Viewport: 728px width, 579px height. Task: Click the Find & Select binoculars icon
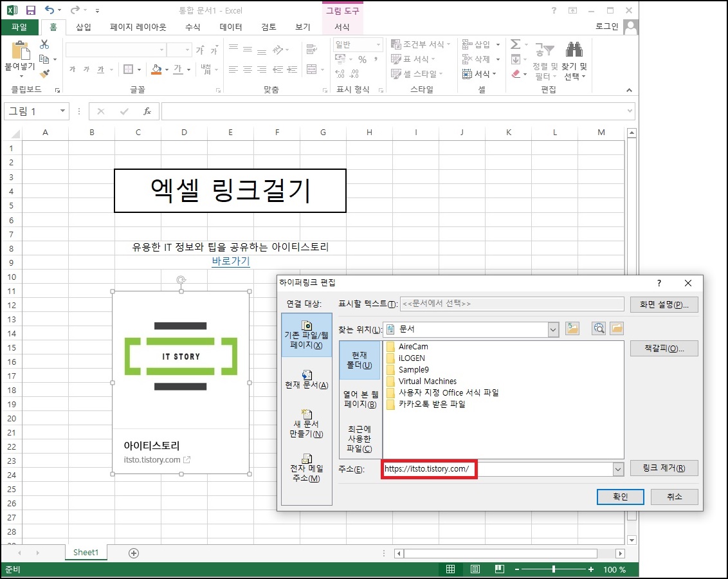574,50
